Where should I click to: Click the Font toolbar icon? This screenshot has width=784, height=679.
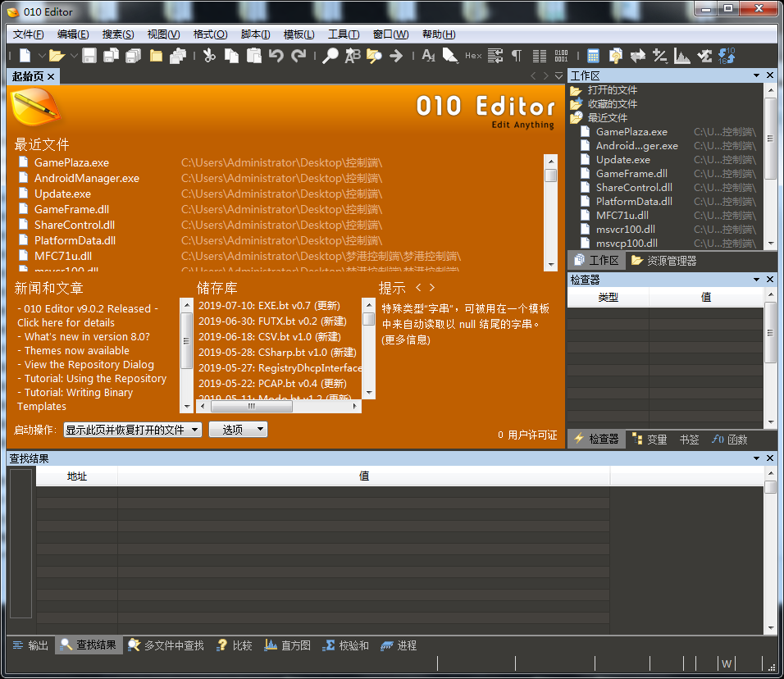click(428, 56)
